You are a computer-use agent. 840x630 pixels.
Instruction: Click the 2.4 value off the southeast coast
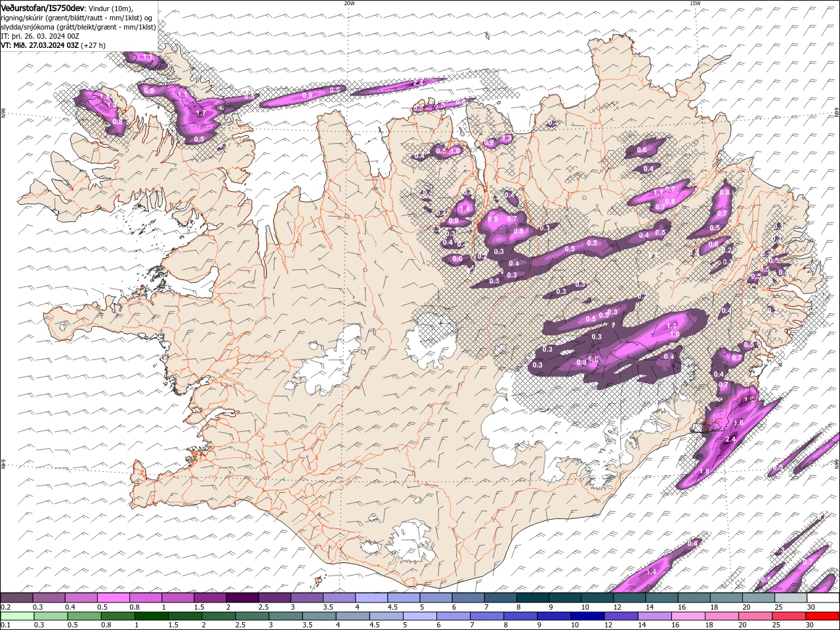[730, 439]
